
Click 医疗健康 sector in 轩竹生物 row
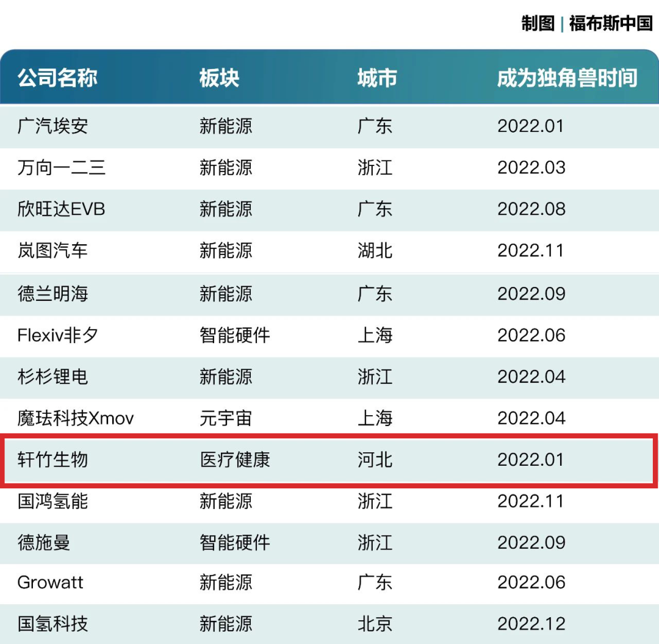click(234, 460)
